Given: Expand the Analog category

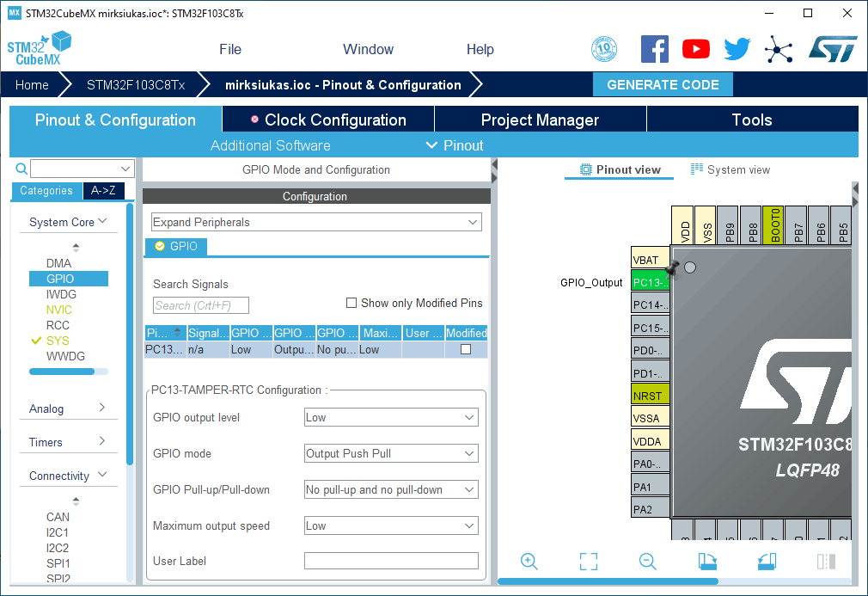Looking at the screenshot, I should pyautogui.click(x=68, y=409).
